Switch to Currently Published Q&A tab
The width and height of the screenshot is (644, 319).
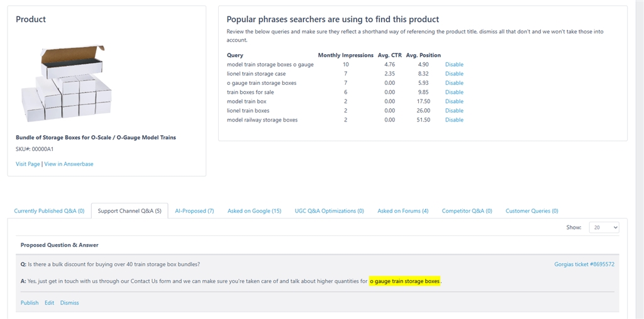tap(49, 211)
